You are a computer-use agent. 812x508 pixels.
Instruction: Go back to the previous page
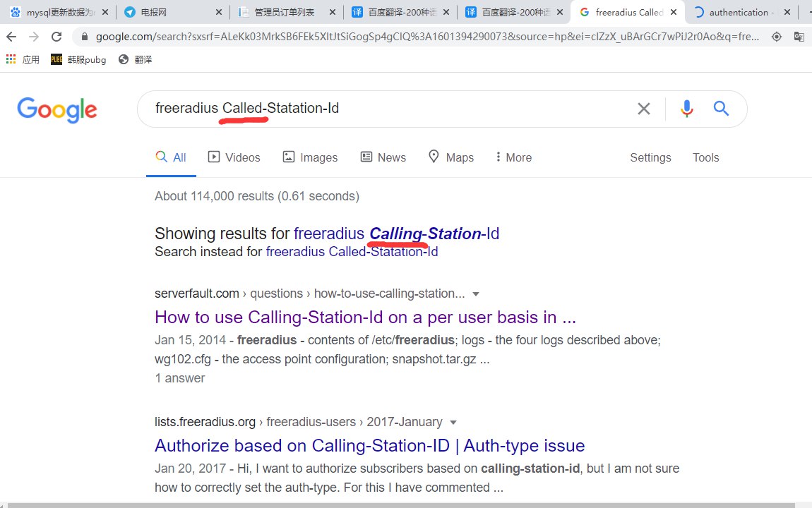(x=11, y=36)
